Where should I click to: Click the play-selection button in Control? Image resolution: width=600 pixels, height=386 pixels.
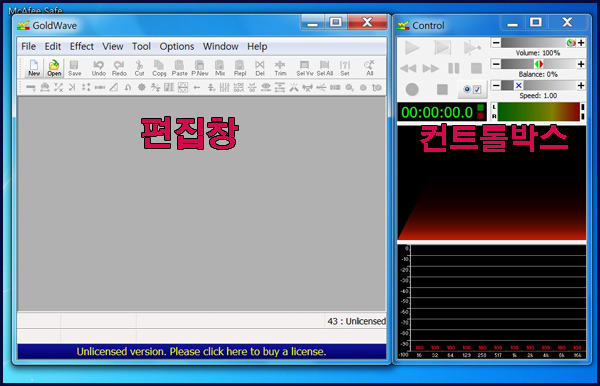click(x=442, y=48)
